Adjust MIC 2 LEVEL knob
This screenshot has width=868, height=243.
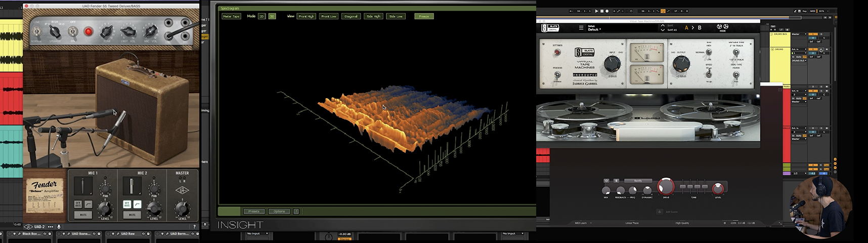[154, 208]
